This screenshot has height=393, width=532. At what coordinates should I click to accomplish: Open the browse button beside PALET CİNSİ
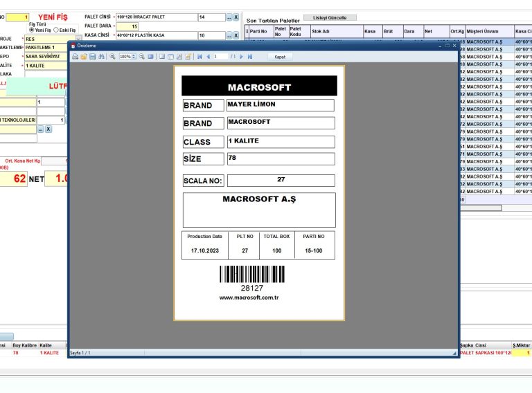[x=229, y=17]
